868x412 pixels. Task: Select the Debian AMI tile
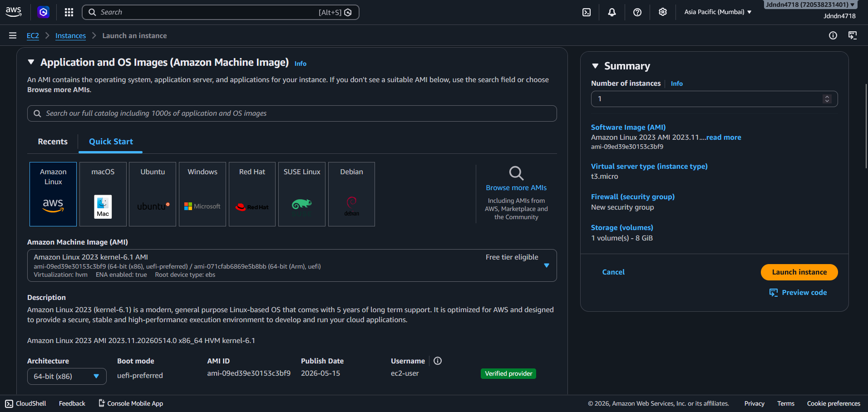(352, 194)
